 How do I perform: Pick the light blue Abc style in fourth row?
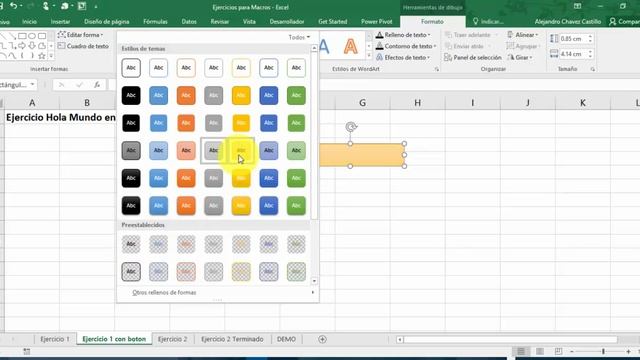click(158, 151)
